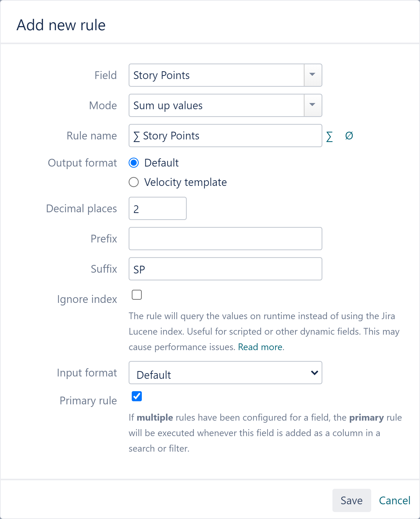This screenshot has height=519, width=420.
Task: Open the Read more link
Action: (260, 347)
